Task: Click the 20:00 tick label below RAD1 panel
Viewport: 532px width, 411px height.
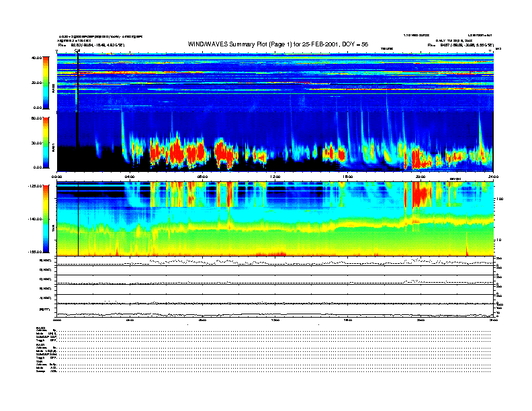Action: (420, 177)
